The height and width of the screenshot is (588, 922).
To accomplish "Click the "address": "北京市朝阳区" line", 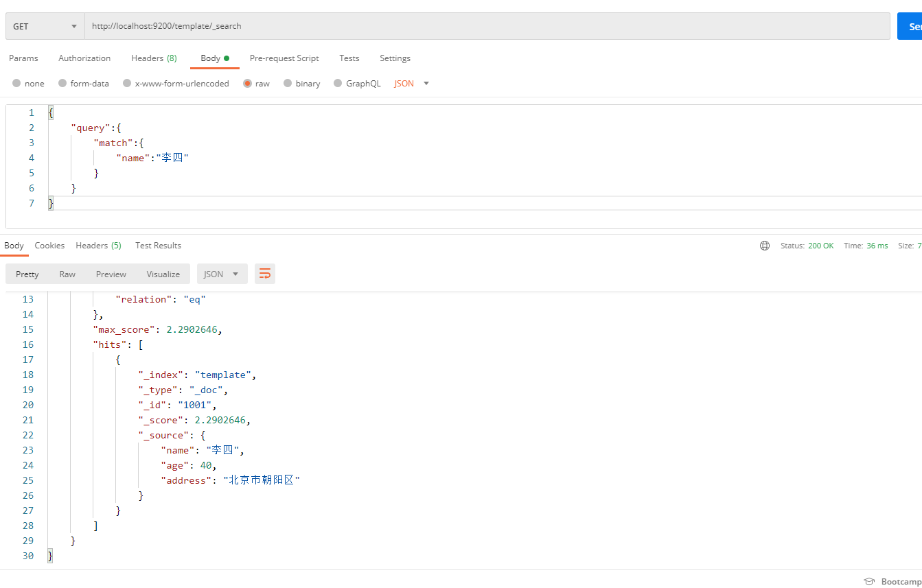I will (x=231, y=480).
